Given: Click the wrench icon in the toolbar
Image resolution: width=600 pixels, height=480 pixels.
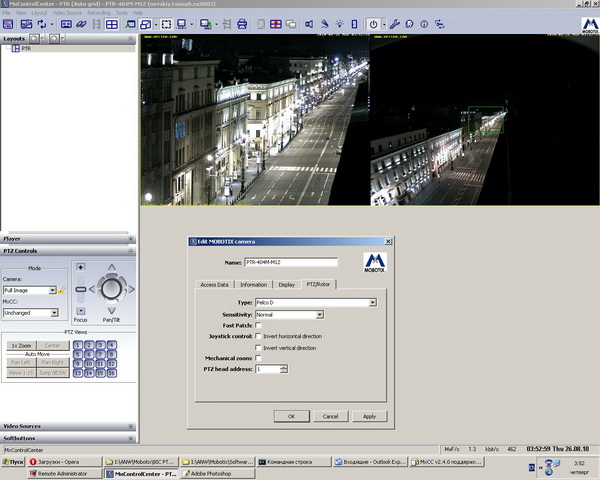Looking at the screenshot, I should click(x=395, y=24).
